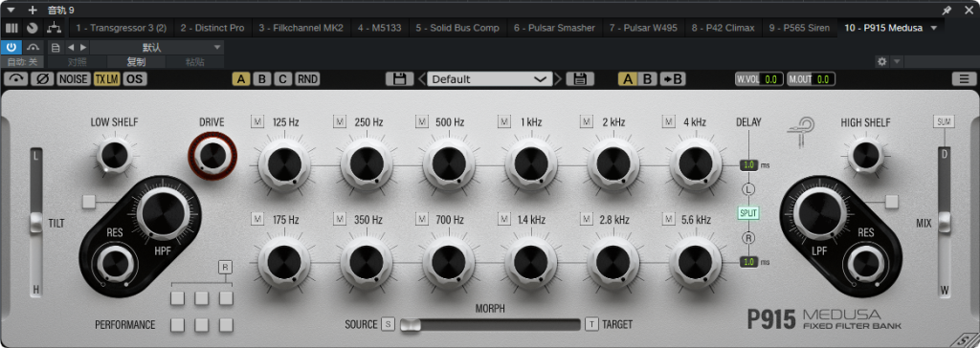Mute the 700 Hz band with its M button
Screen dimensions: 980x348
pyautogui.click(x=422, y=219)
